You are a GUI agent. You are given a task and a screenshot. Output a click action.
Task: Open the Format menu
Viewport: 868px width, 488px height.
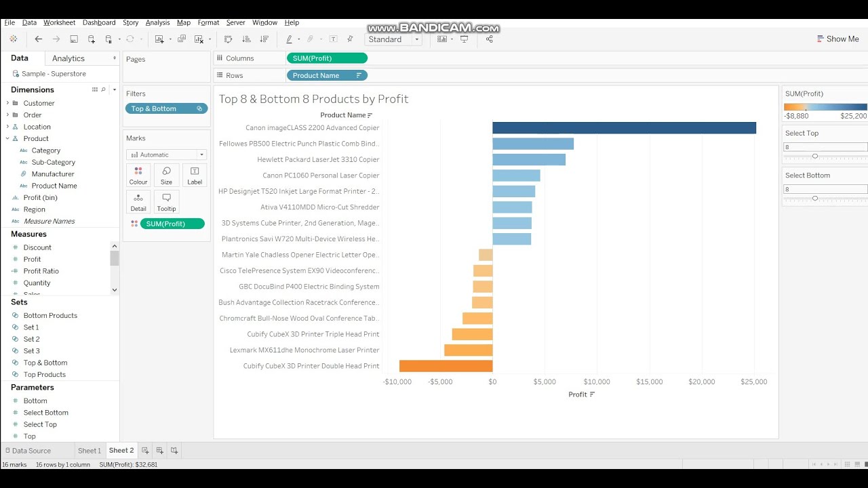[x=208, y=22]
